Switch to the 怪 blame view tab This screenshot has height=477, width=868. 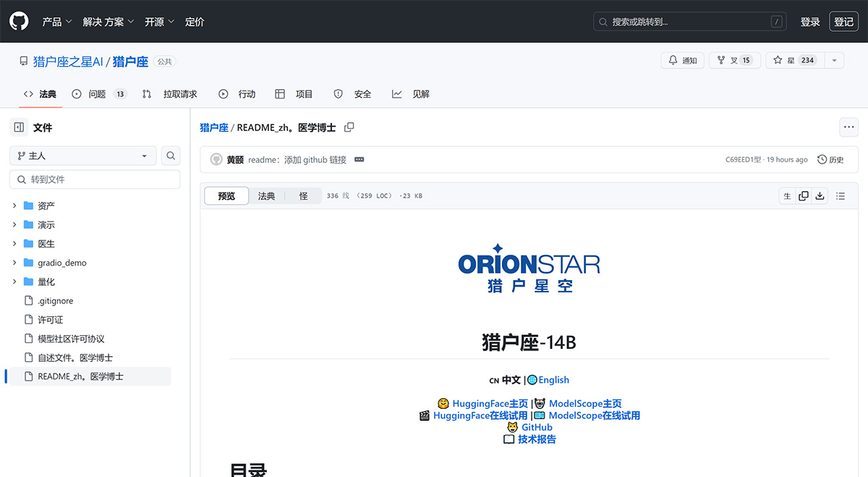point(303,195)
